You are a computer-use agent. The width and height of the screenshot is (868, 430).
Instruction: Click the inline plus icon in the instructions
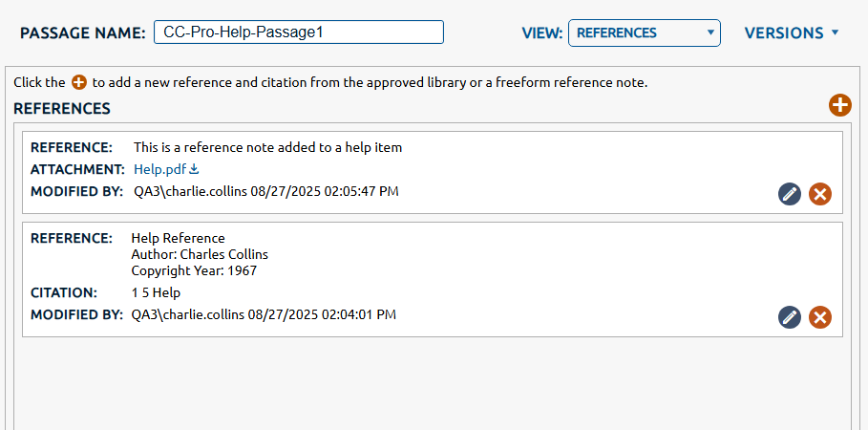pos(79,83)
